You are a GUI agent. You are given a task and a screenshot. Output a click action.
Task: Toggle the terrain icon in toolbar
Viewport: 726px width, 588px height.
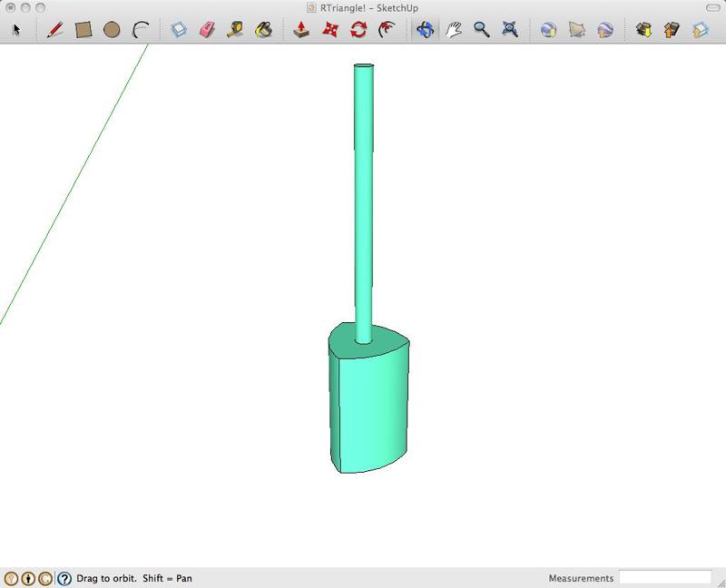coord(577,30)
